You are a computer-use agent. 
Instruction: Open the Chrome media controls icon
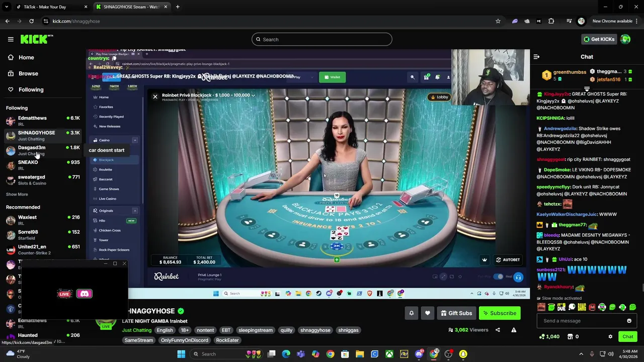point(569,21)
